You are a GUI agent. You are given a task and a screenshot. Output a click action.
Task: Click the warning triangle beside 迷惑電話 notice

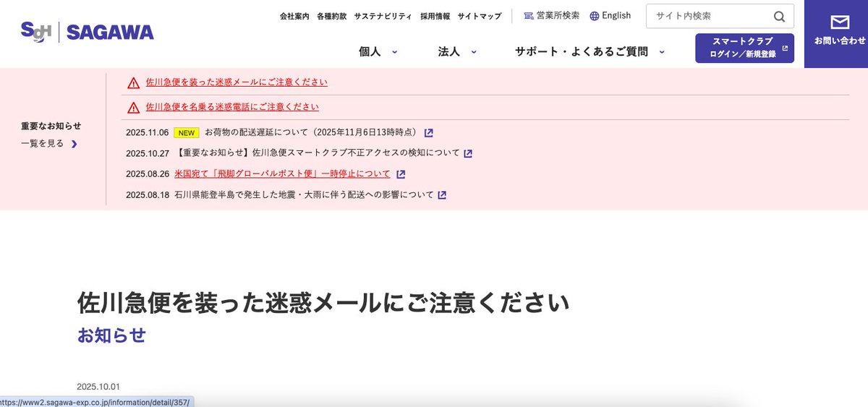pyautogui.click(x=133, y=107)
